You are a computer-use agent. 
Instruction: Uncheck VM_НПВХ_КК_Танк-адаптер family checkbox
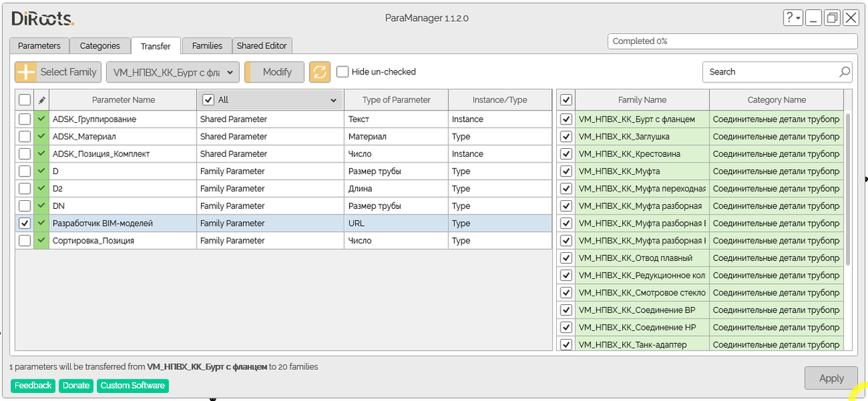[566, 345]
